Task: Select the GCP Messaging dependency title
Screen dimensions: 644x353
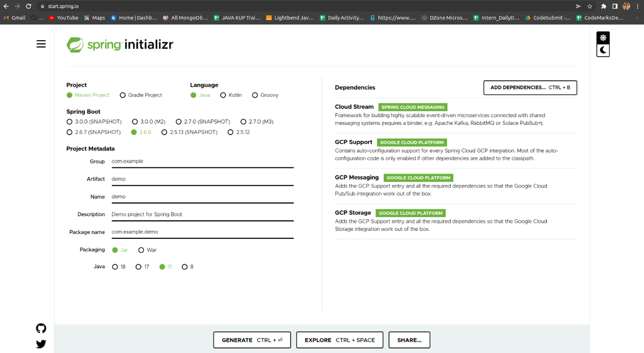Action: pyautogui.click(x=357, y=178)
